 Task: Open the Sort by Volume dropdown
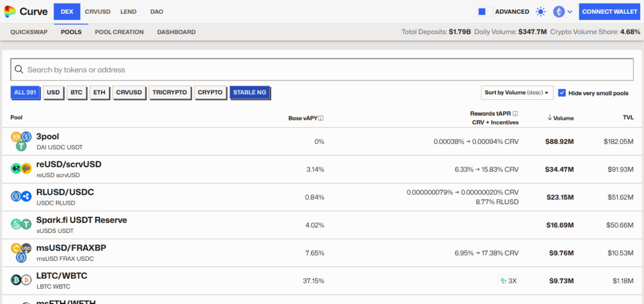[x=517, y=93]
